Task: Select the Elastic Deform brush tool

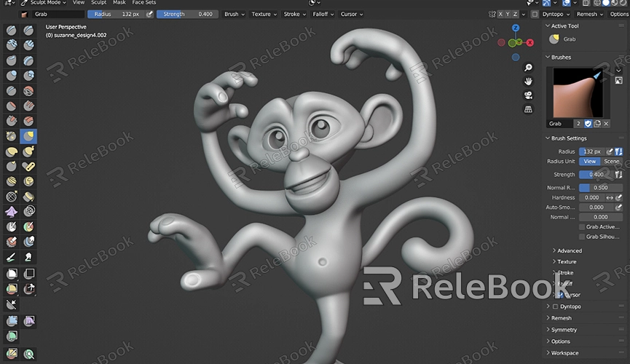Action: [x=11, y=151]
